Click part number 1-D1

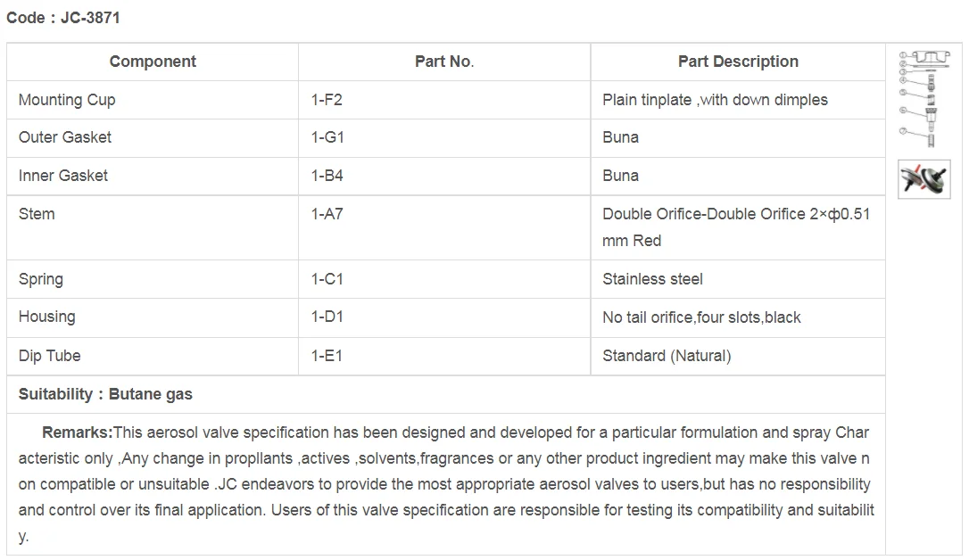coord(327,317)
